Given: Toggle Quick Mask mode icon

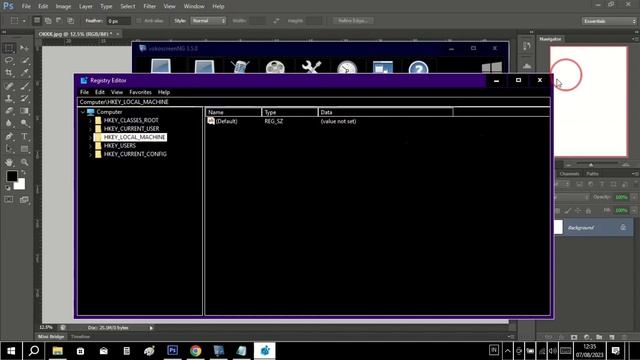Looking at the screenshot, I should pos(9,200).
